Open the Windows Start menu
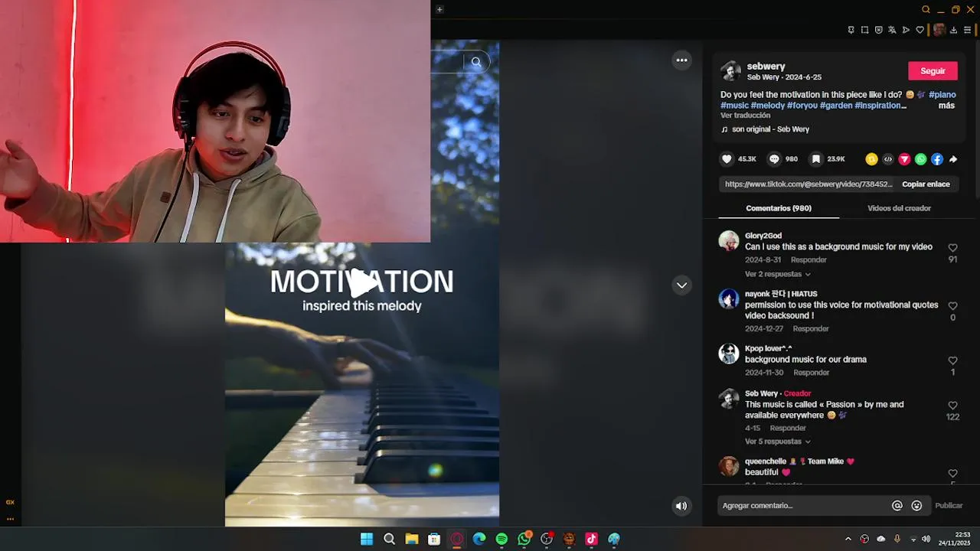980x551 pixels. [367, 539]
